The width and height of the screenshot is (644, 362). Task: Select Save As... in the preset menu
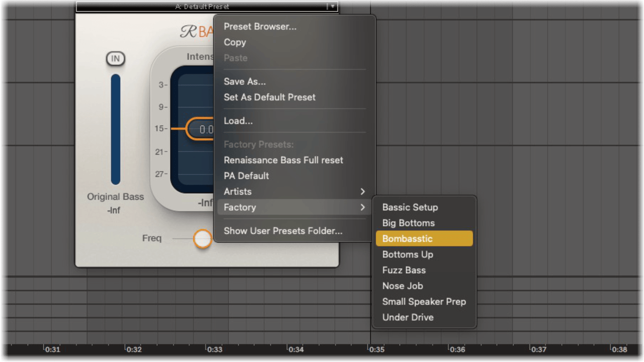(x=245, y=81)
